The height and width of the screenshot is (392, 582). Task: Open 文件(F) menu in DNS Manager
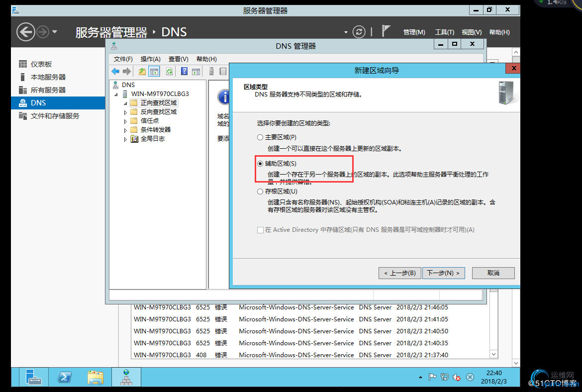(x=123, y=59)
